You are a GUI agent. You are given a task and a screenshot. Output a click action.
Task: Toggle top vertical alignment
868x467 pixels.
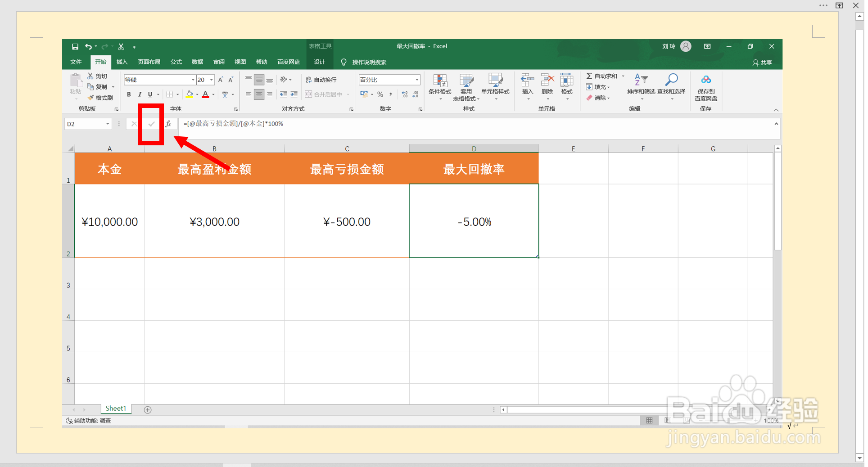(249, 80)
